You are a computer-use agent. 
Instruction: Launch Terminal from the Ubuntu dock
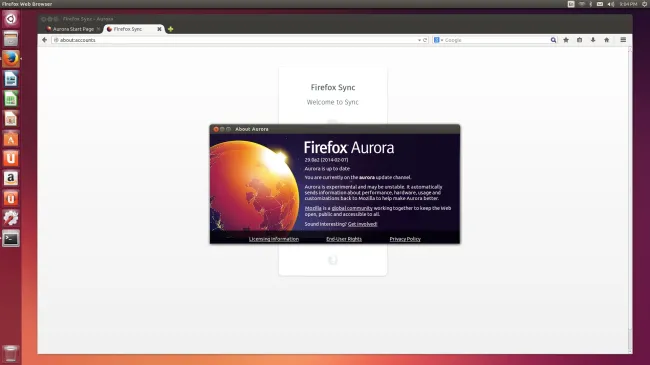[11, 238]
